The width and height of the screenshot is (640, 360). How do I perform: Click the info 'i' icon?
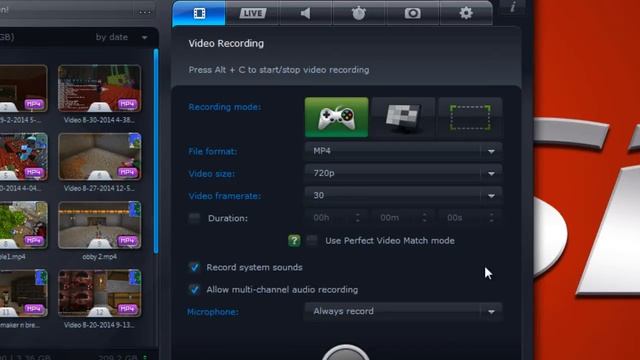click(x=513, y=7)
